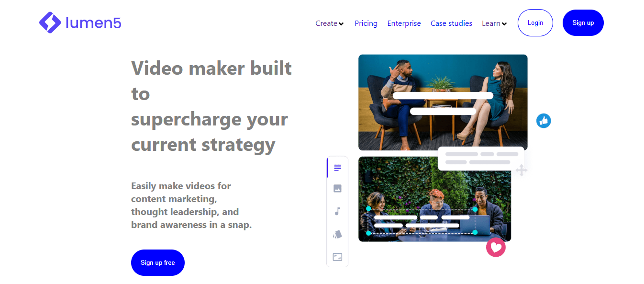Click the move arrows cross icon
The image size is (644, 284).
pos(522,170)
